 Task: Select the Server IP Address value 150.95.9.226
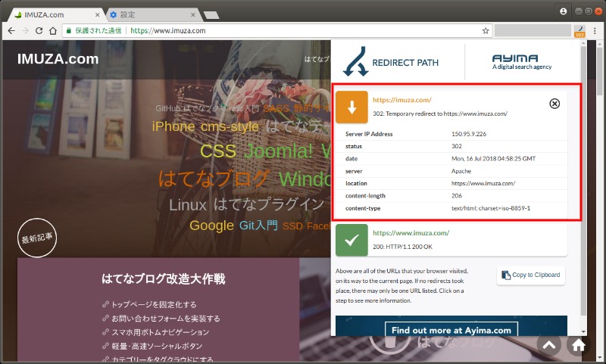pyautogui.click(x=469, y=134)
